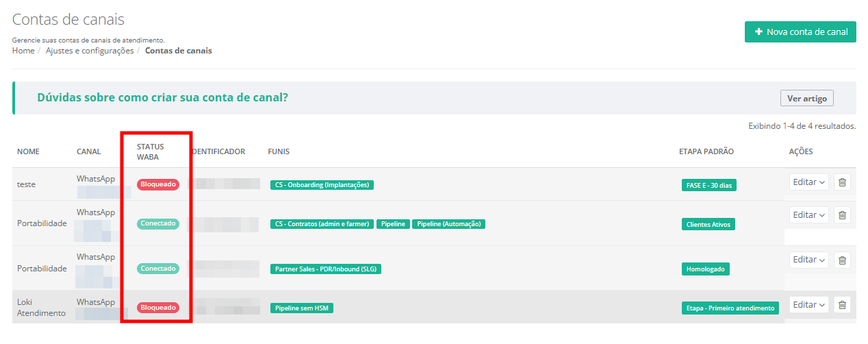
Task: Click trash icon in Clientes Ativos row
Action: (842, 215)
